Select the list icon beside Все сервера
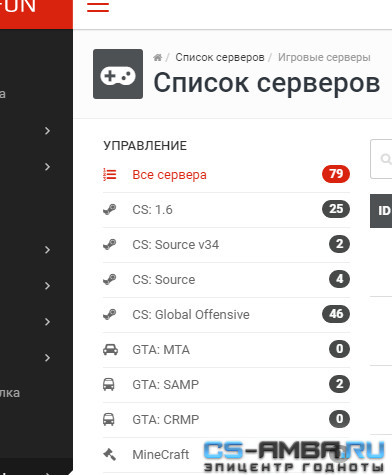 [x=110, y=174]
